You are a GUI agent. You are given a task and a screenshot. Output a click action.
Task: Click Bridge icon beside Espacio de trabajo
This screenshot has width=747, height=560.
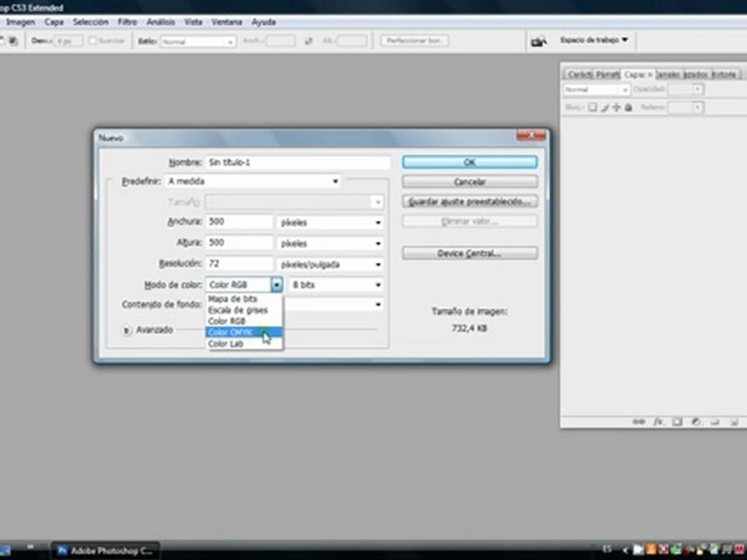(538, 41)
